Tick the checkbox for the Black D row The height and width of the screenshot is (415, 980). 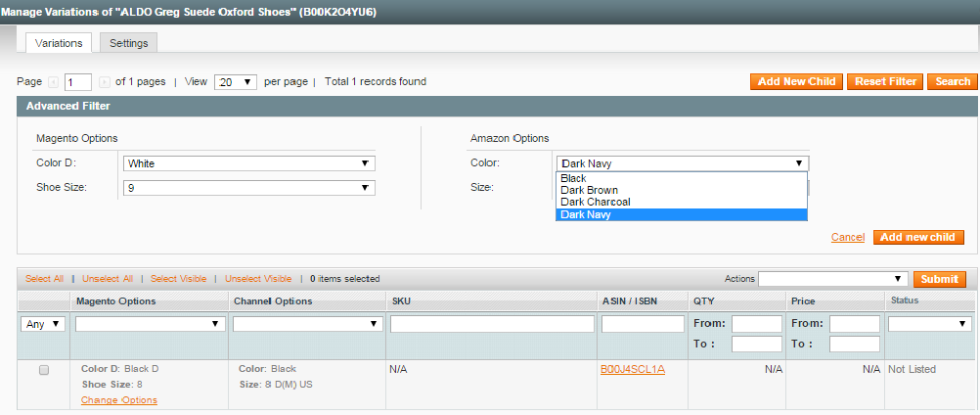coord(43,370)
